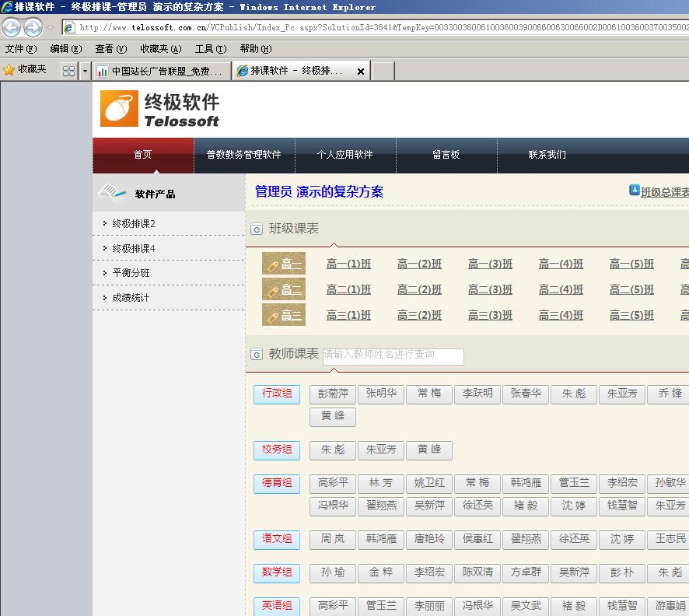The height and width of the screenshot is (616, 689).
Task: Open teacher 姚卫红 in 德育组
Action: pos(429,484)
